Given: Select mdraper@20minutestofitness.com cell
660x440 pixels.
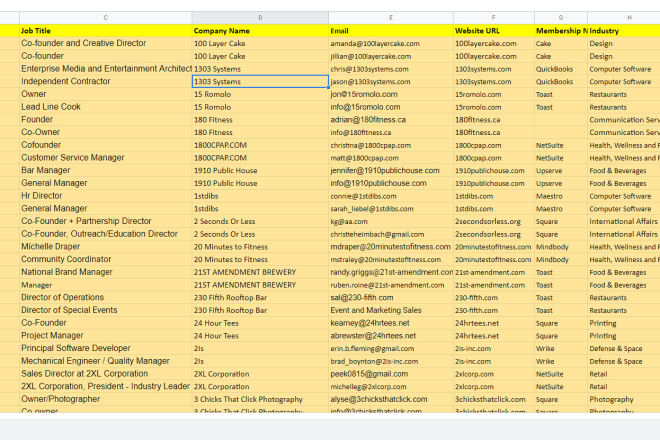Looking at the screenshot, I should (x=391, y=246).
